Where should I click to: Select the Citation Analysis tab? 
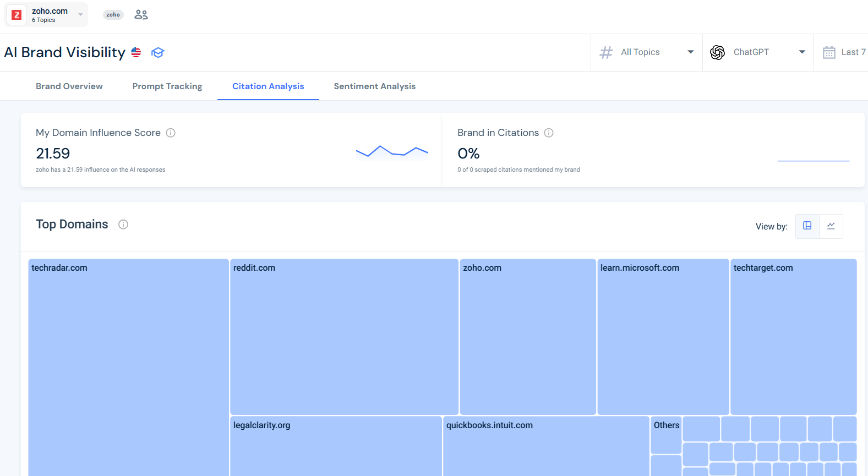(x=268, y=86)
